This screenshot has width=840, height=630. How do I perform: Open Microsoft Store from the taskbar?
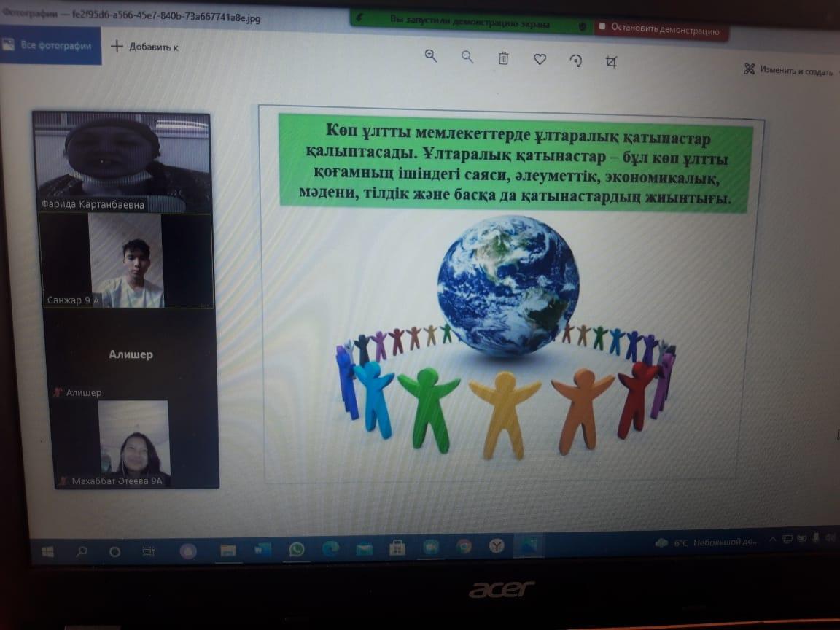(x=397, y=547)
